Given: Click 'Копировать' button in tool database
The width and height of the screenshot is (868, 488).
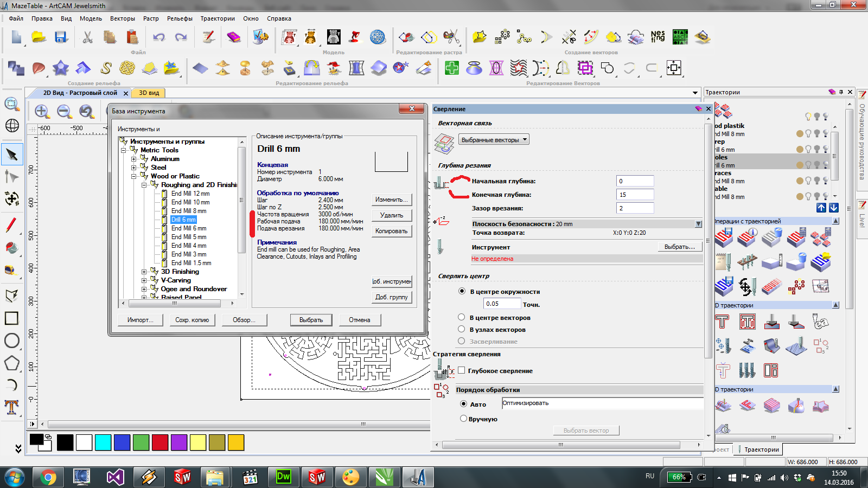Looking at the screenshot, I should tap(392, 231).
